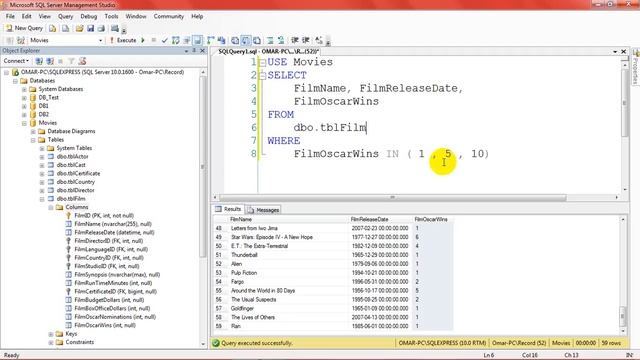
Task: Click the Database Engine Query icon
Action: pyautogui.click(x=53, y=28)
